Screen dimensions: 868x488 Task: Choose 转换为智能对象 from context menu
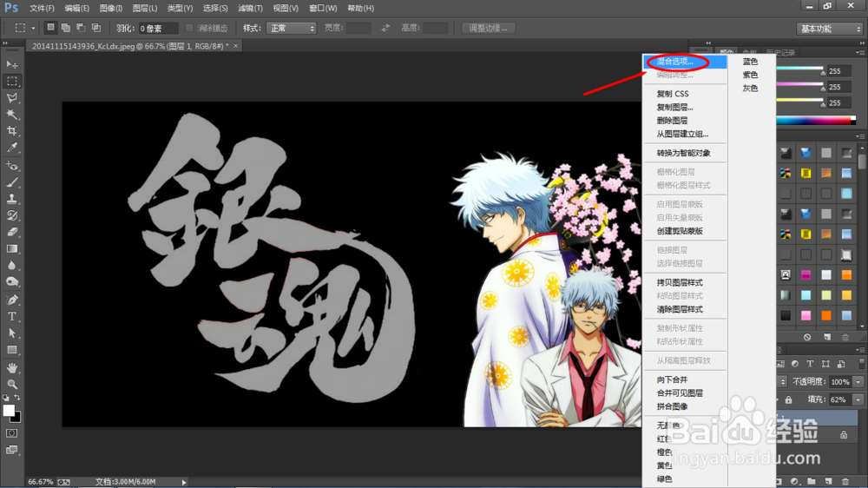pos(686,153)
